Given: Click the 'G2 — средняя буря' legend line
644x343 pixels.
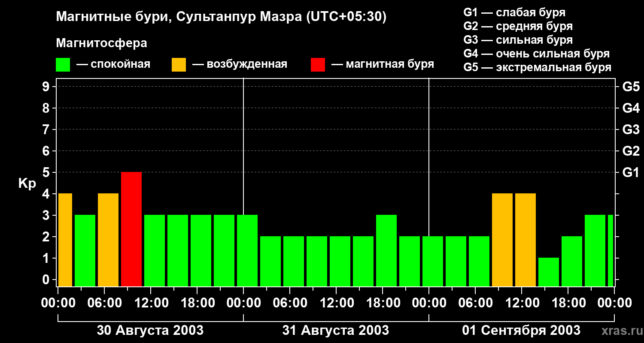Looking at the screenshot, I should pyautogui.click(x=518, y=26).
